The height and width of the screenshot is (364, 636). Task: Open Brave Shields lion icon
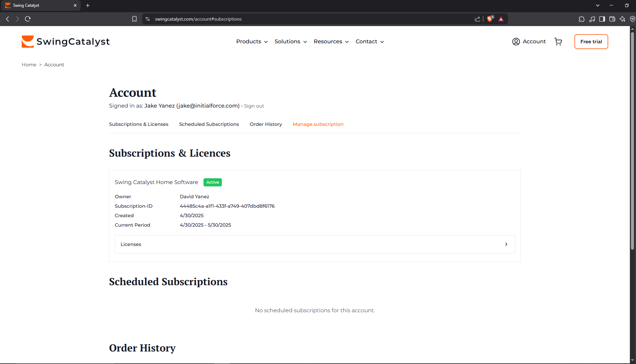click(490, 19)
